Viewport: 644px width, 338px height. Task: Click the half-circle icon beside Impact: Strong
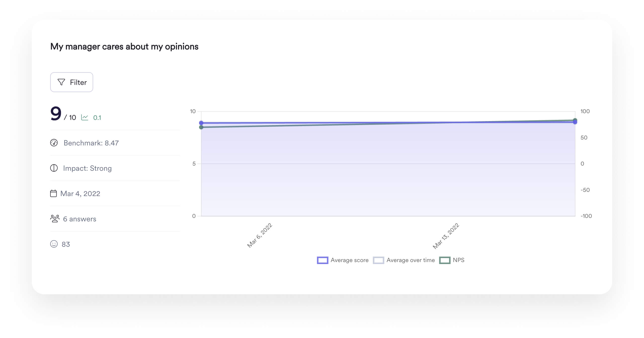pos(54,168)
